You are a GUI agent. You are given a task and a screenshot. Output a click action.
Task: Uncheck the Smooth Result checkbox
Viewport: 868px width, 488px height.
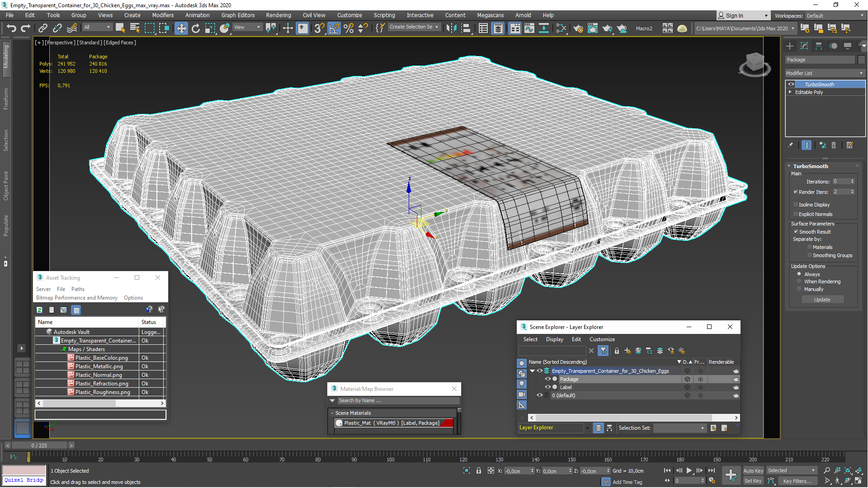796,232
